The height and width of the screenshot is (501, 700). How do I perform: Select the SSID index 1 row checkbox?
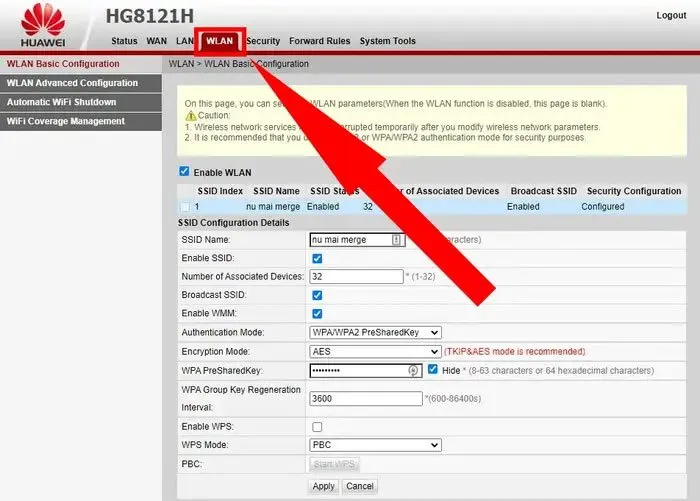185,207
